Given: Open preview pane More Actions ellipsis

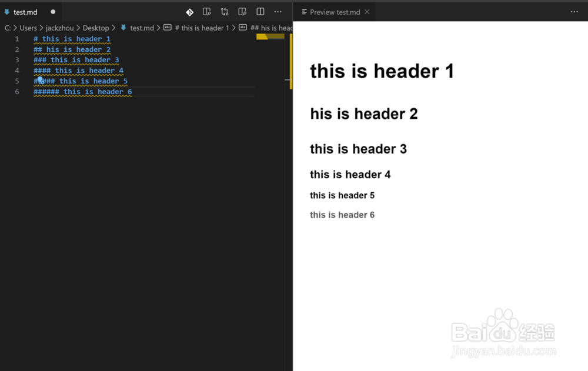Looking at the screenshot, I should pos(574,12).
